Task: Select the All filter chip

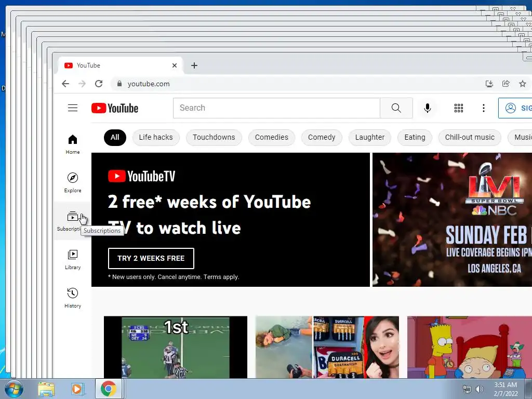Action: (x=115, y=137)
